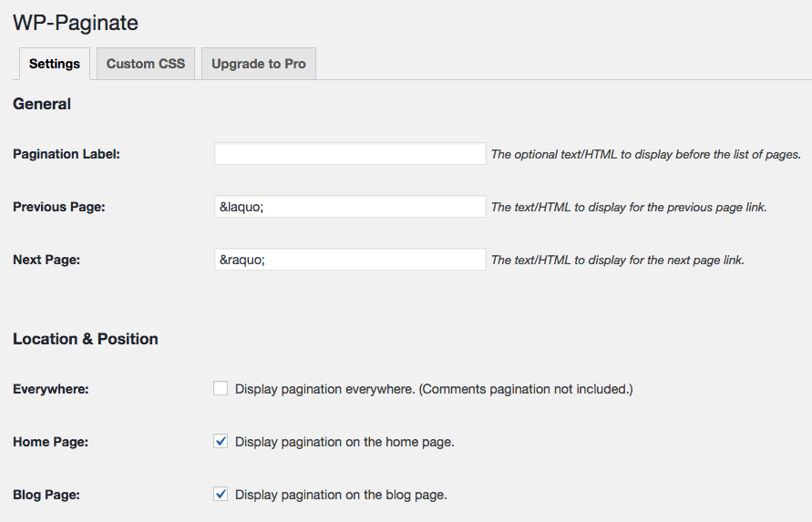812x522 pixels.
Task: Click into the Next Page field containing &raquo;
Action: [x=350, y=260]
